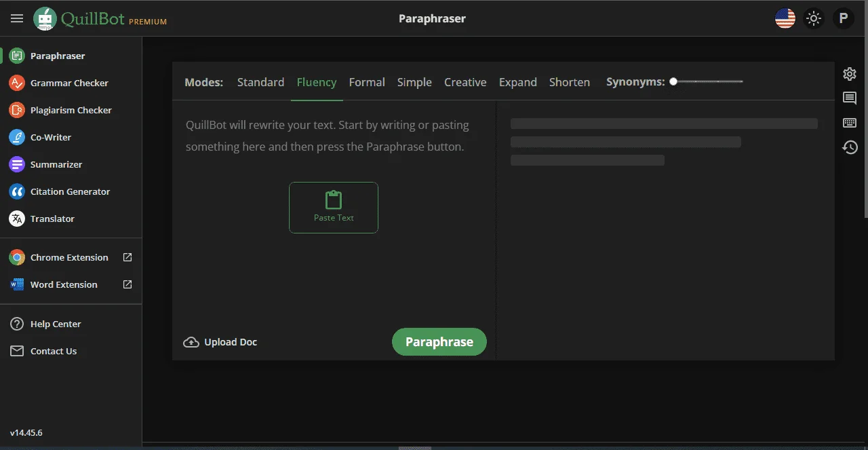The image size is (868, 450).
Task: Toggle light mode with sun icon
Action: tap(814, 18)
